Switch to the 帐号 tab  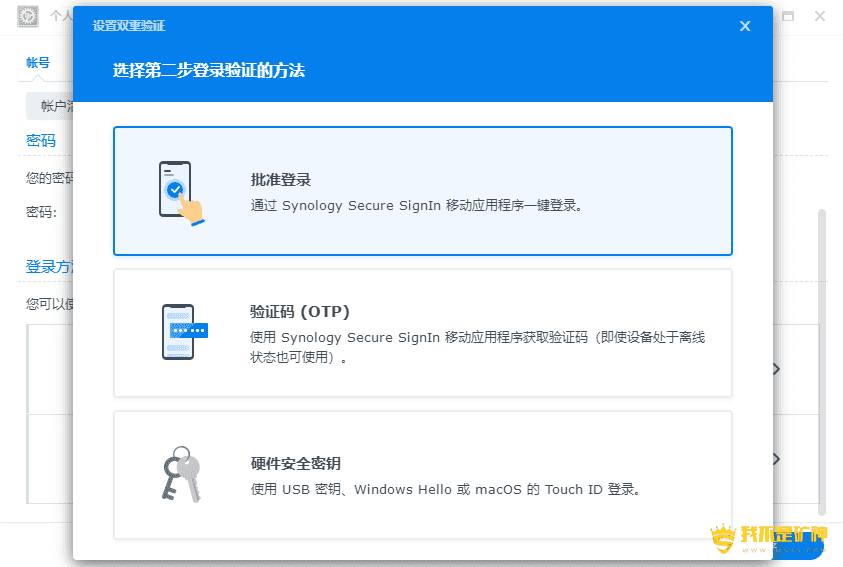pyautogui.click(x=38, y=62)
